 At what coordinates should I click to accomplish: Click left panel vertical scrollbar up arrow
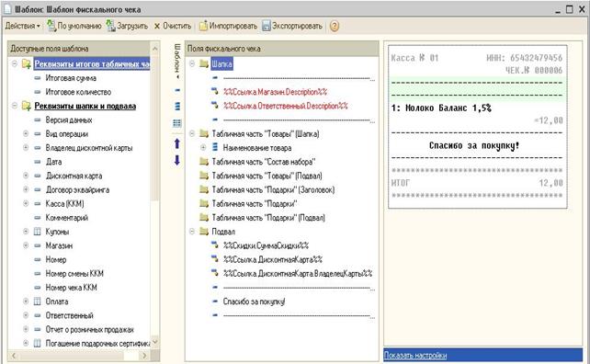coord(155,48)
